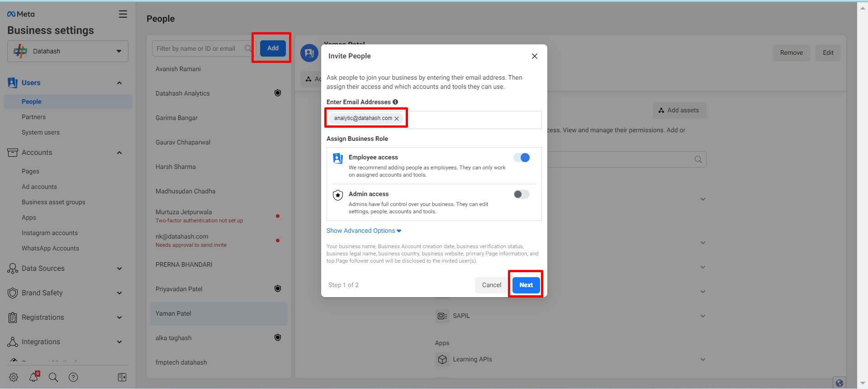Open the hamburger menu in the sidebar
This screenshot has height=389, width=868.
coord(123,14)
